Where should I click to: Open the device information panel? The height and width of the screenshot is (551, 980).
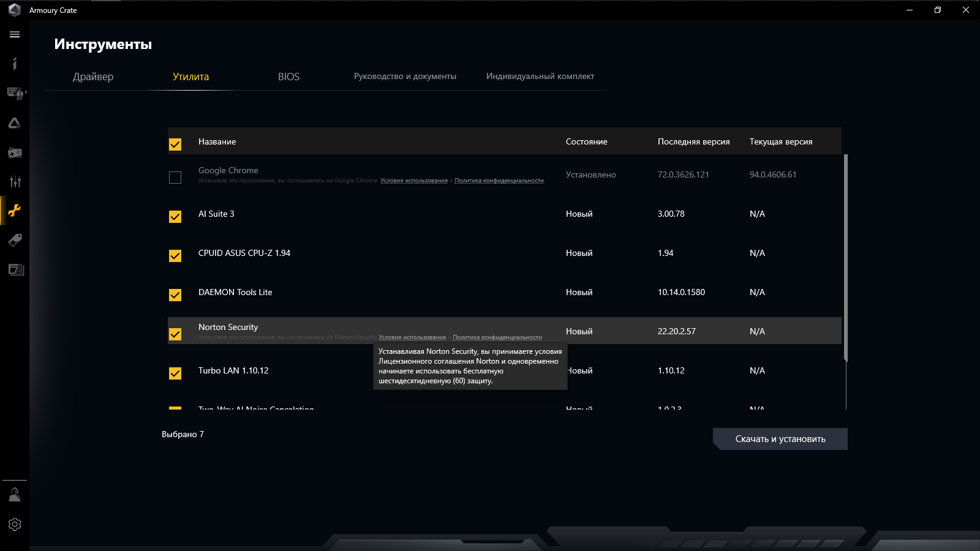coord(15,64)
